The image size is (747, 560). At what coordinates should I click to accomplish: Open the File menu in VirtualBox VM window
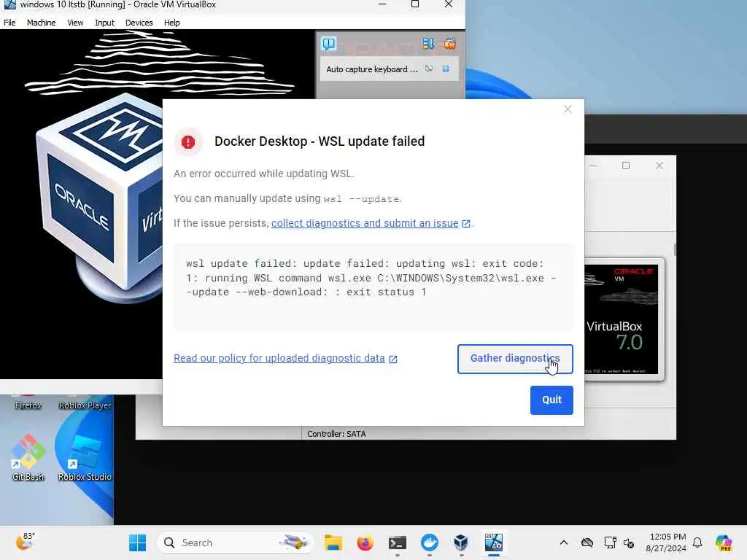[9, 23]
